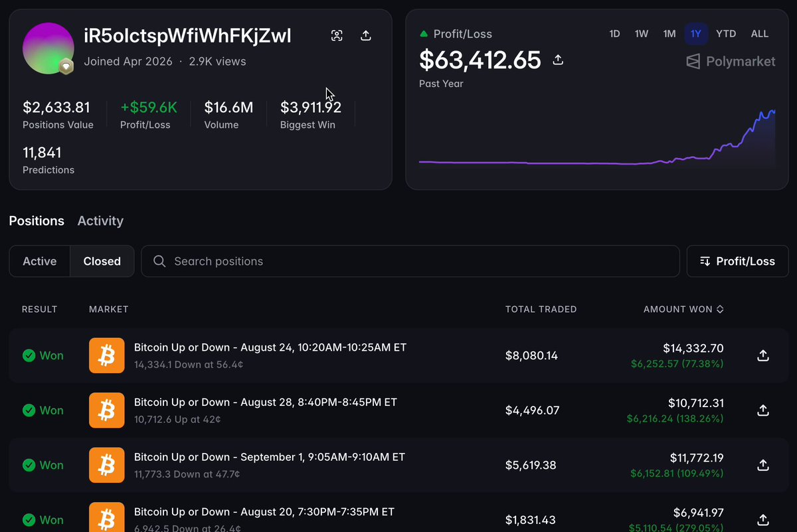
Task: Click the search magnifier icon
Action: 159,261
